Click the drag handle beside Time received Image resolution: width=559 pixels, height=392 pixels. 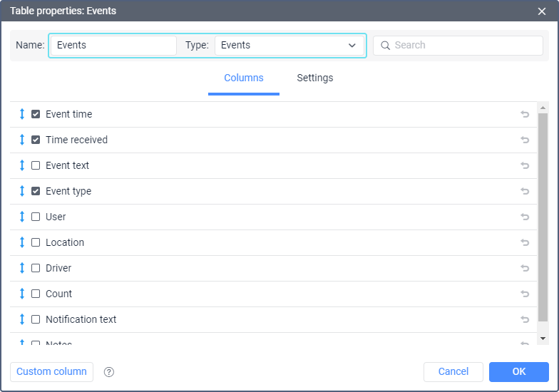(x=22, y=140)
